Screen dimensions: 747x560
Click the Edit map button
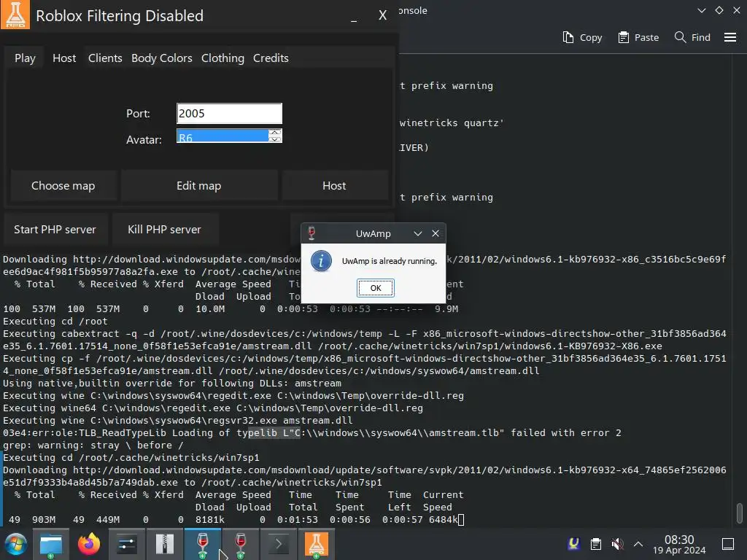198,186
